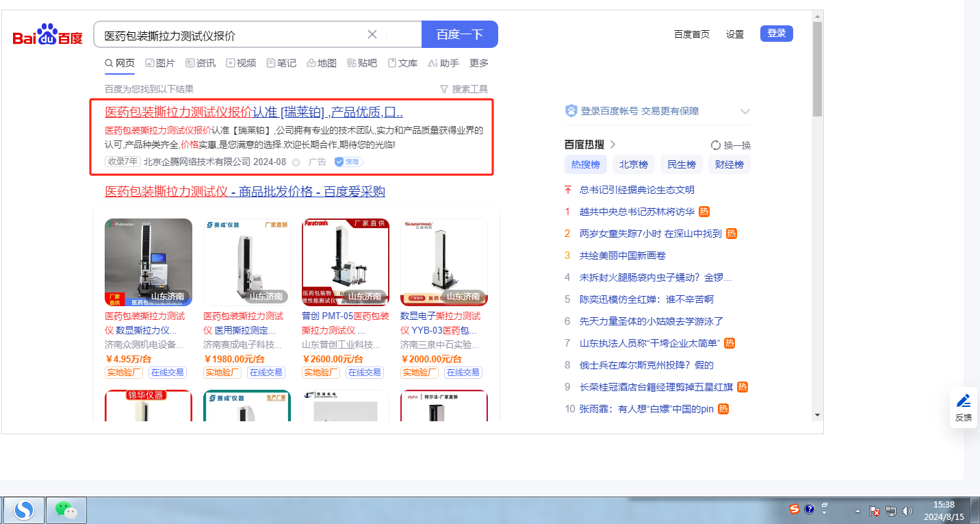Viewport: 980px width, 524px height.
Task: Clear the search box with the X icon
Action: pos(372,34)
